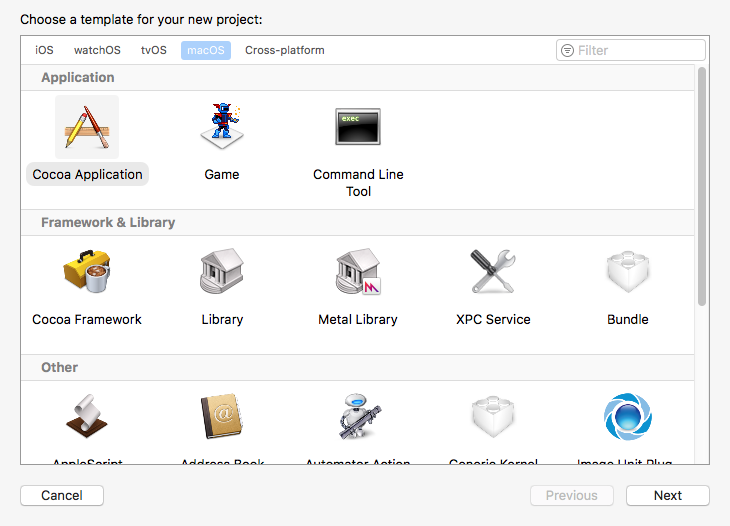The width and height of the screenshot is (730, 526).
Task: Click the Previous button
Action: pyautogui.click(x=572, y=495)
